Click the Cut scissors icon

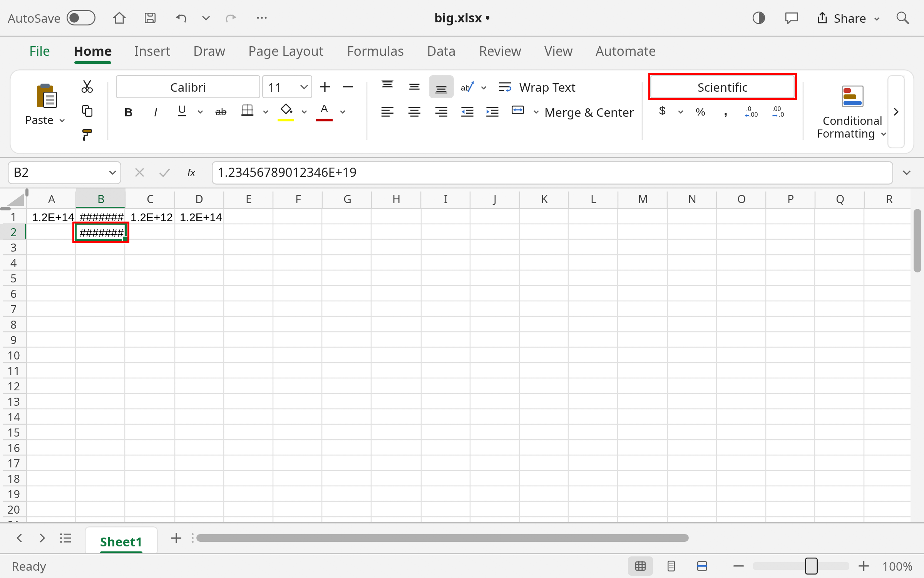[x=87, y=87]
